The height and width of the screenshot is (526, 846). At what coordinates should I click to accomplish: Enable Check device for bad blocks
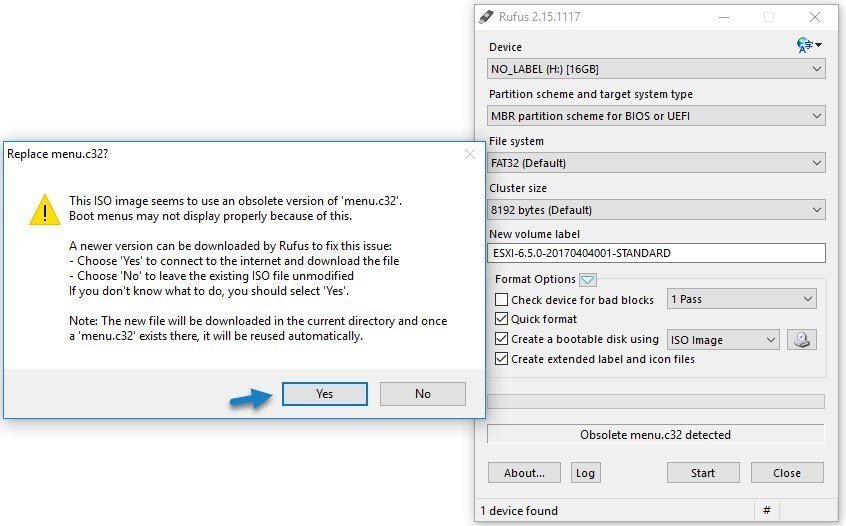(x=502, y=300)
